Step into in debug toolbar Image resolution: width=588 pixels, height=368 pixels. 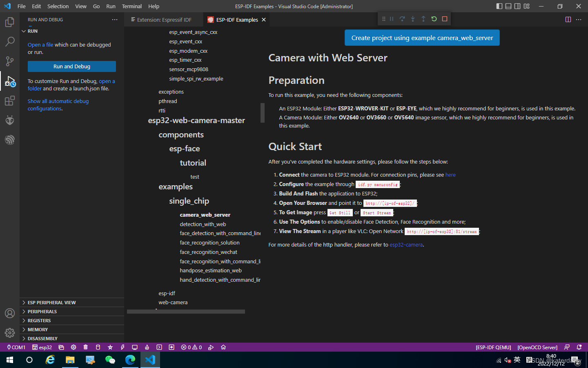coord(413,19)
